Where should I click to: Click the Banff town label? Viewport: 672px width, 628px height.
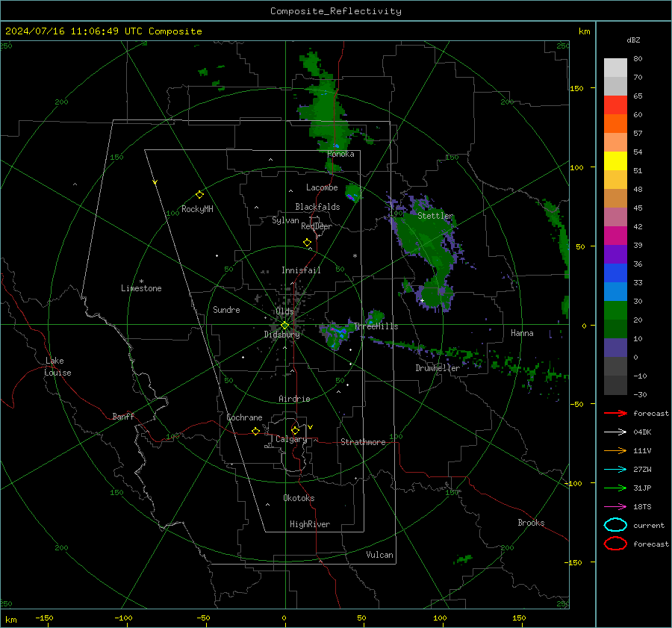[123, 416]
